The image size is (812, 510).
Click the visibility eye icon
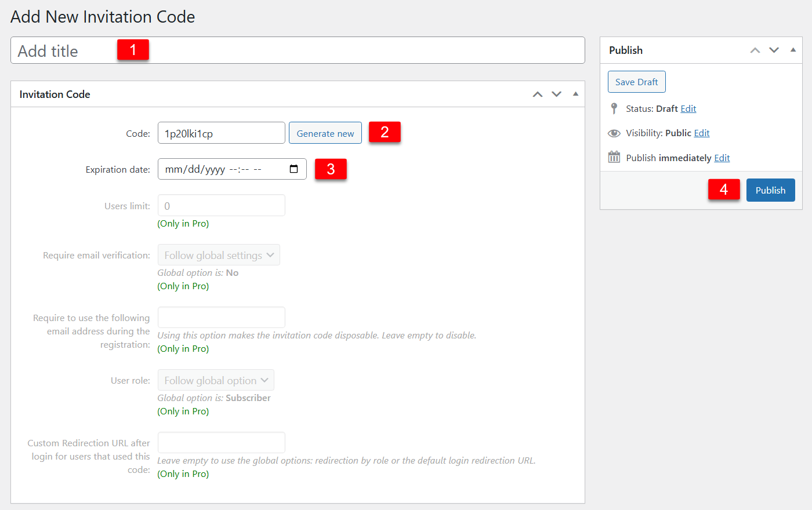[x=614, y=133]
